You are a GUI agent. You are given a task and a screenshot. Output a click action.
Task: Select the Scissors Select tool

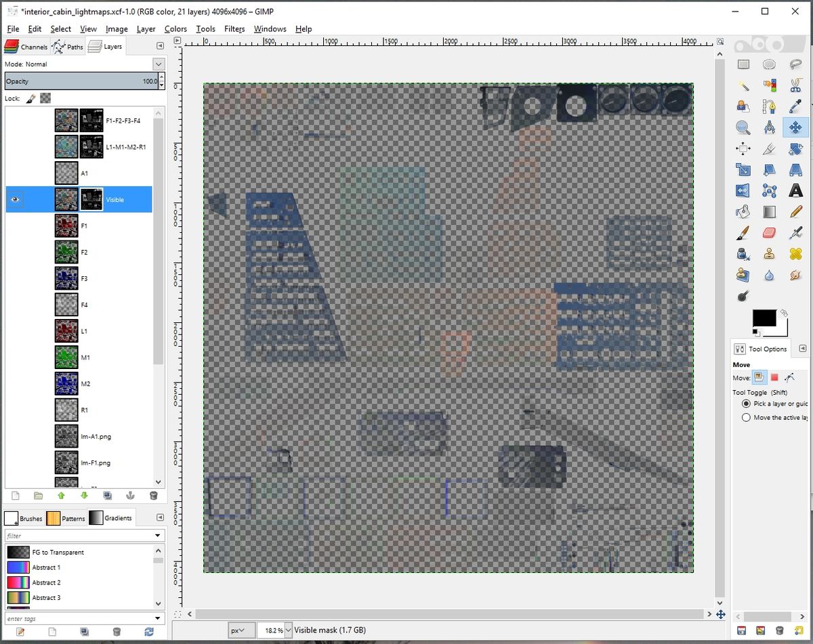pyautogui.click(x=795, y=85)
